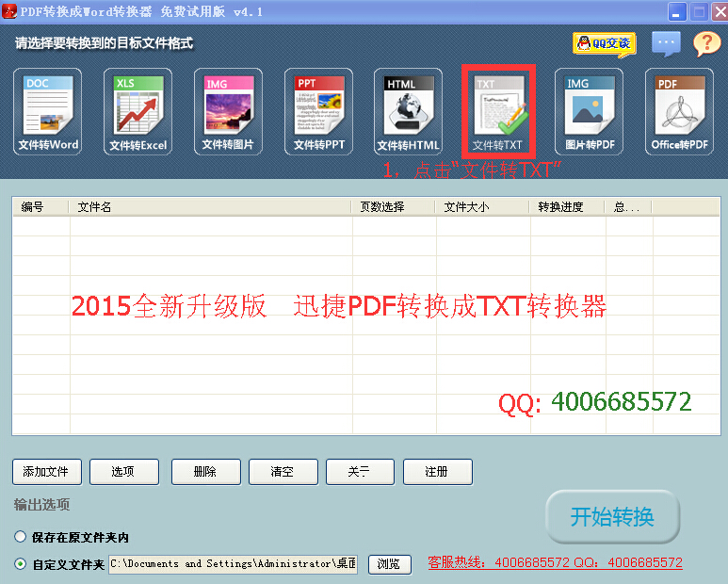Click the 注册 register button
Screen dimensions: 728x584
click(x=438, y=472)
